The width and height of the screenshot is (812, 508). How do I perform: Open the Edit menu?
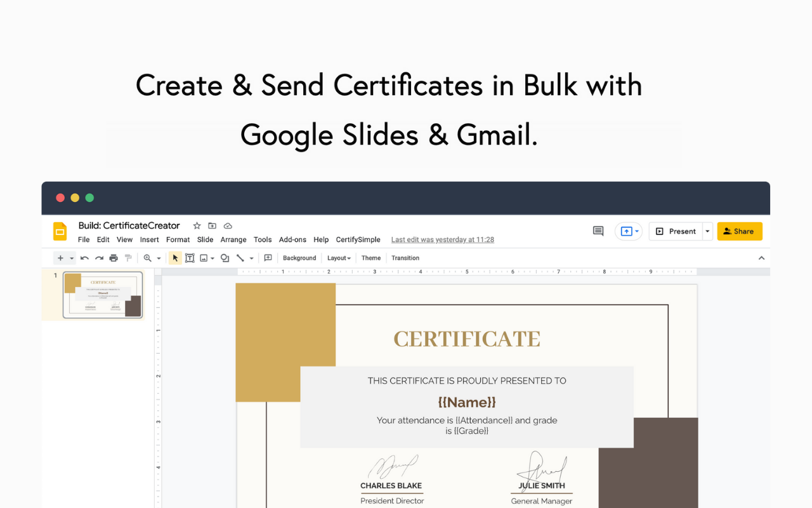point(103,239)
